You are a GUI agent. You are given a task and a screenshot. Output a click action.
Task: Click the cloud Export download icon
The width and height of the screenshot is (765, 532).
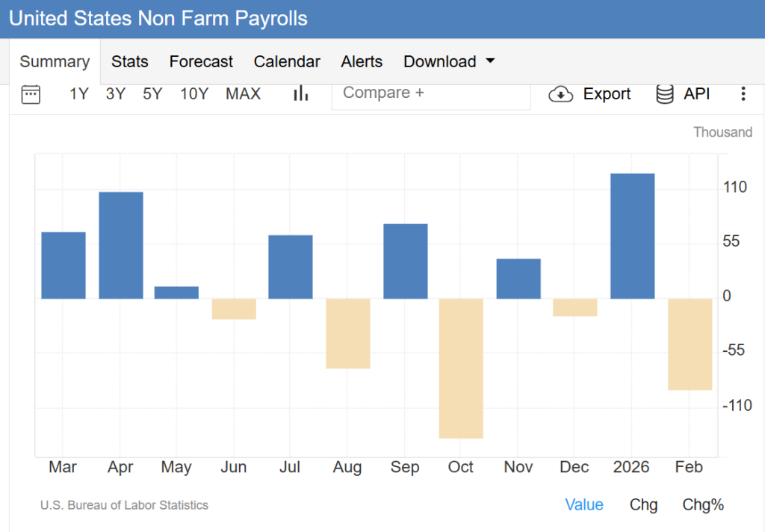[560, 94]
